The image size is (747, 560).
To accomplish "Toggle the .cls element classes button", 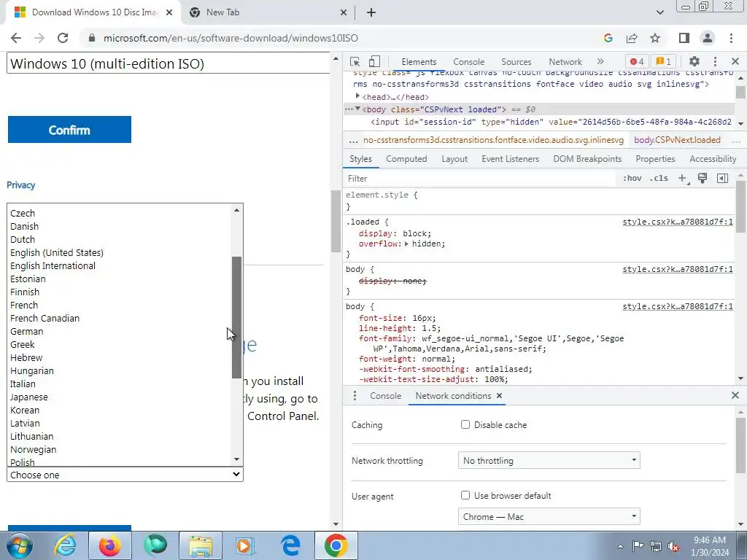I will click(x=659, y=178).
